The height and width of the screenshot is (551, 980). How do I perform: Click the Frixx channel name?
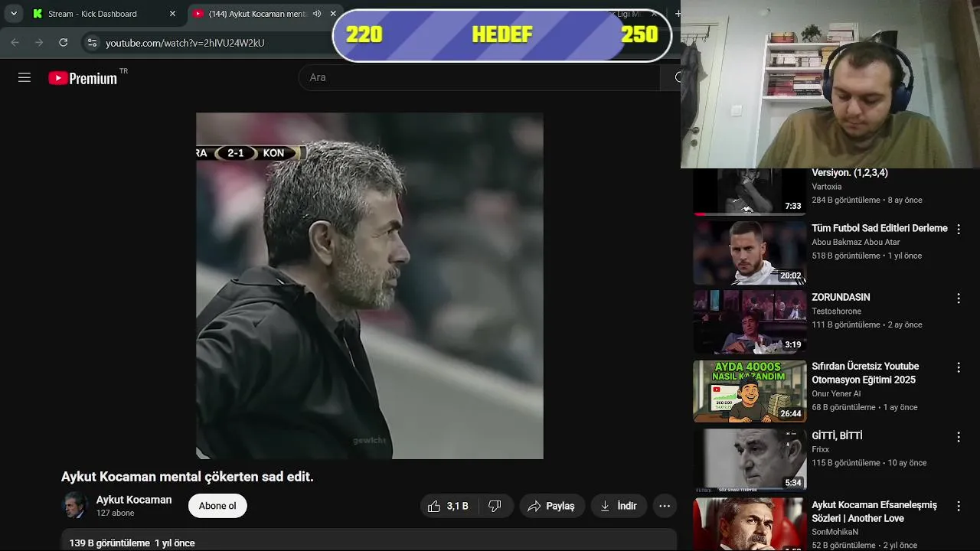click(x=821, y=449)
